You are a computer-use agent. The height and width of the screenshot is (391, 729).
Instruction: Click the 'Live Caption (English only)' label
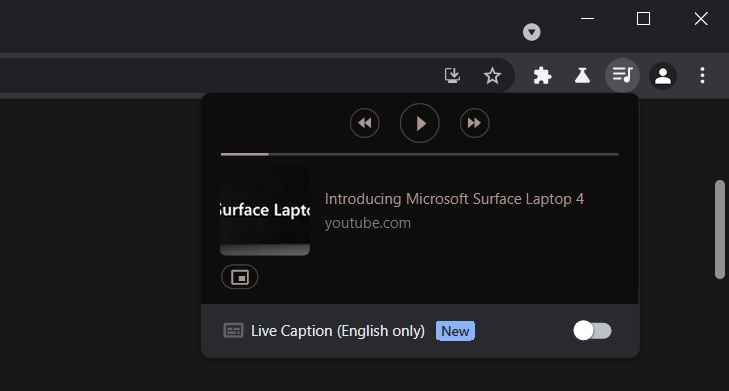(338, 331)
